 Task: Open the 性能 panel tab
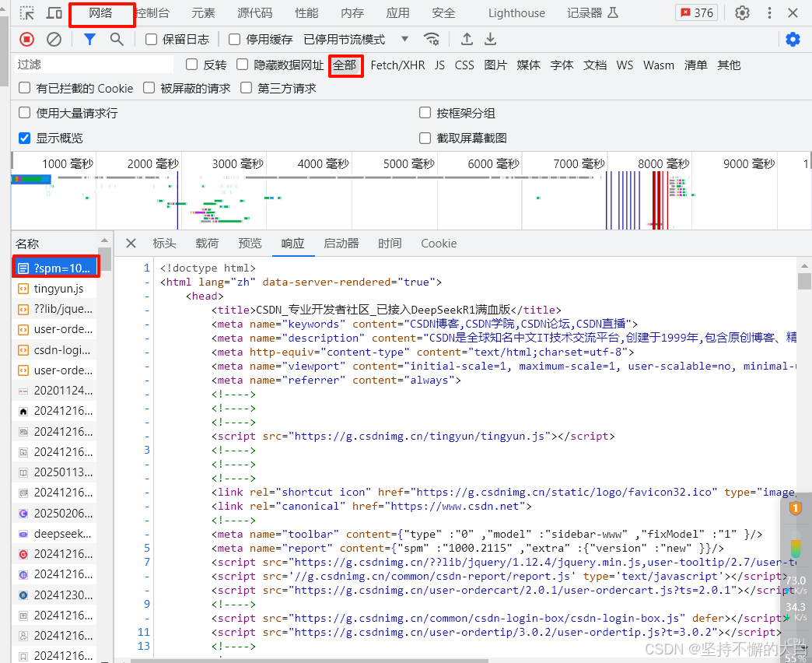click(x=306, y=13)
